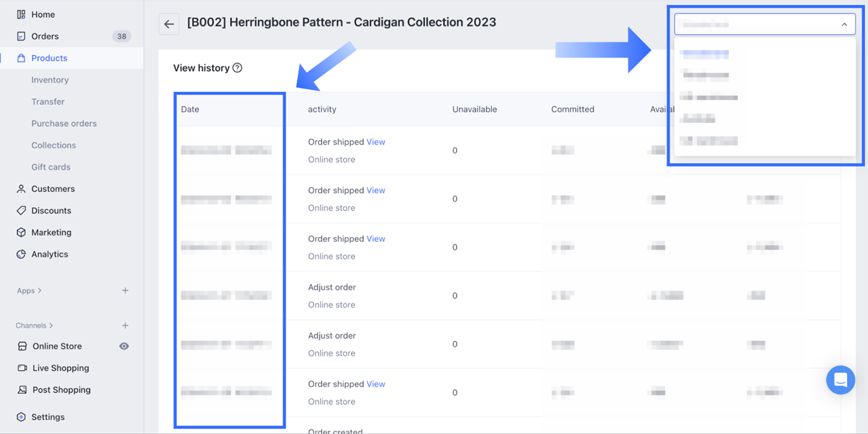
Task: Click the Customers person icon
Action: [x=21, y=189]
